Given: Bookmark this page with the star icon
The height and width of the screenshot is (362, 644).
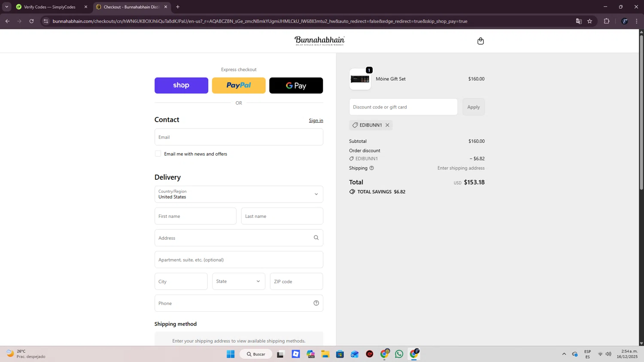Looking at the screenshot, I should click(x=589, y=21).
